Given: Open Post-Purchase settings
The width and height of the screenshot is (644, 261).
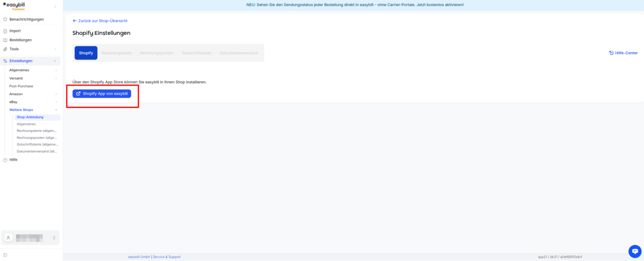Looking at the screenshot, I should pyautogui.click(x=21, y=86).
